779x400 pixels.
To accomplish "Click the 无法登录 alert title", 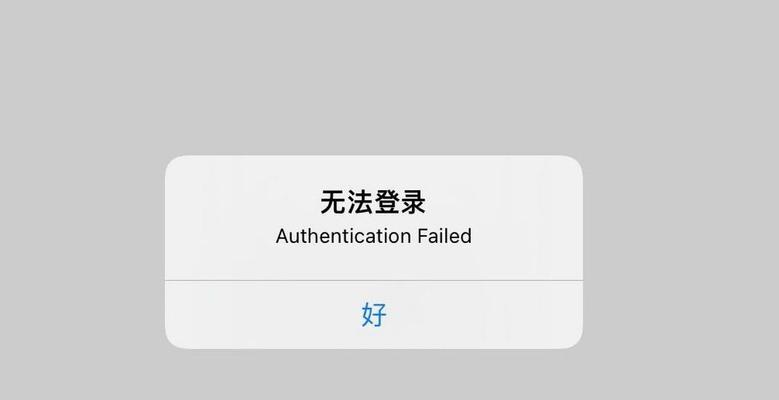I will pyautogui.click(x=373, y=202).
